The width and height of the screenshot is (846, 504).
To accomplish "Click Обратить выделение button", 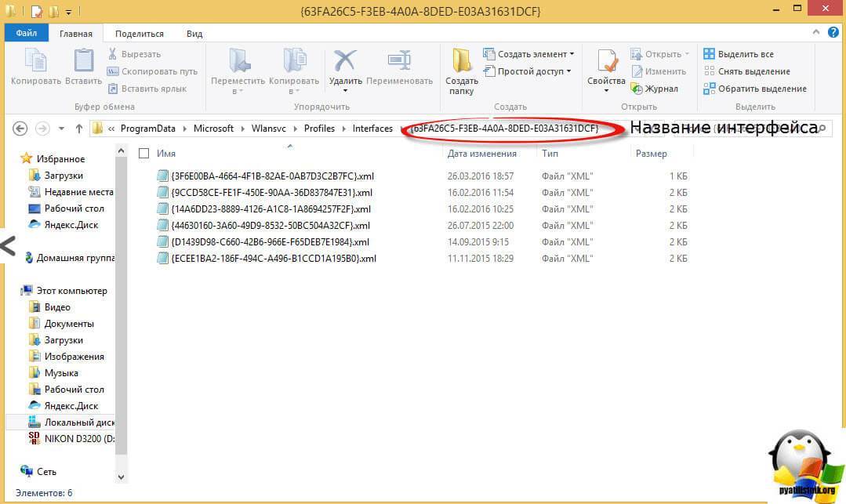I will pos(754,89).
